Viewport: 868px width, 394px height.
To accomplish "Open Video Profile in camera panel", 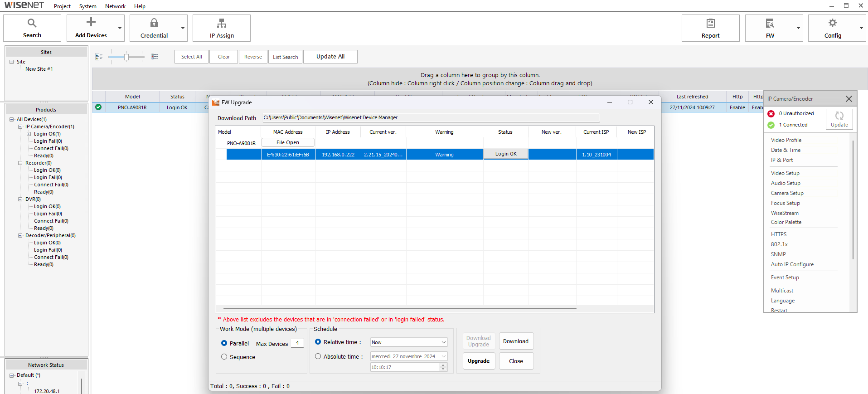I will pos(786,140).
